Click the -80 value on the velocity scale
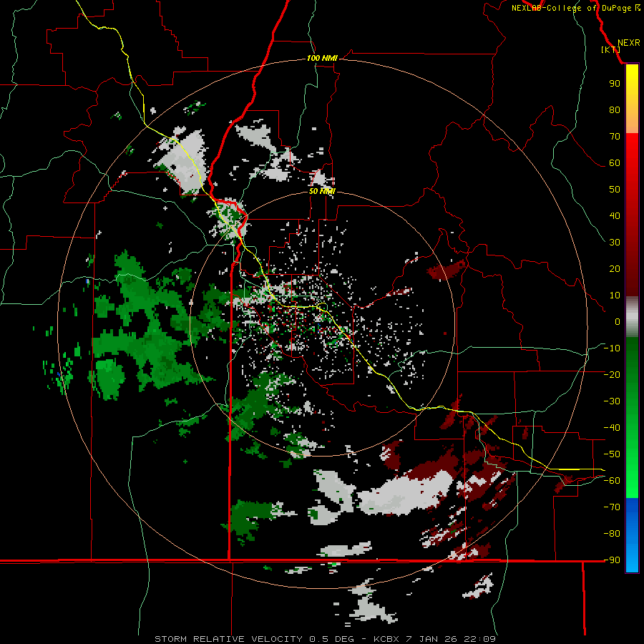The width and height of the screenshot is (644, 644). click(x=612, y=534)
